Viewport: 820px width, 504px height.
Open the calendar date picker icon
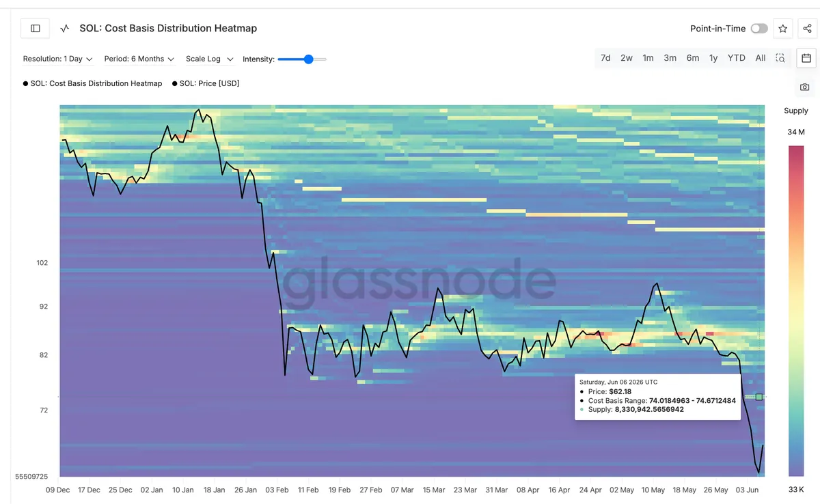tap(806, 58)
